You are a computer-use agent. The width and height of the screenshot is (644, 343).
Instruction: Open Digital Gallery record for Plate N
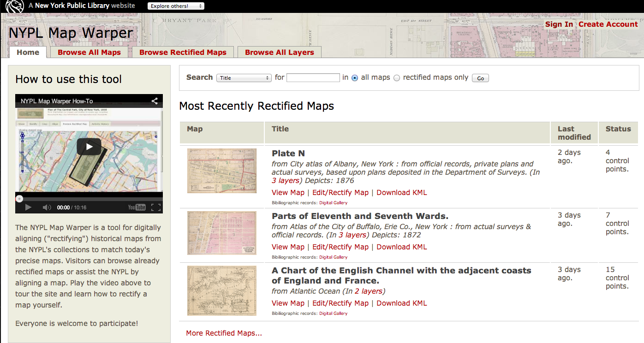click(333, 203)
